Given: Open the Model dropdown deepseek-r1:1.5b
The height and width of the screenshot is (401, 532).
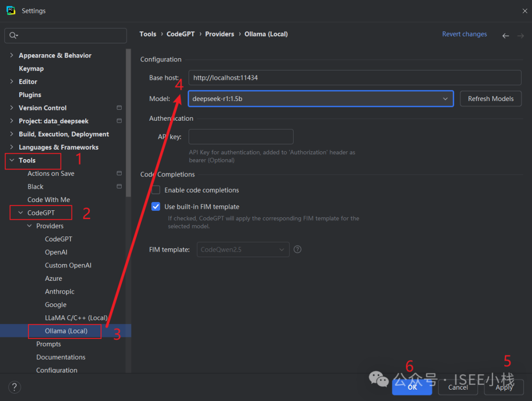Looking at the screenshot, I should [x=321, y=99].
